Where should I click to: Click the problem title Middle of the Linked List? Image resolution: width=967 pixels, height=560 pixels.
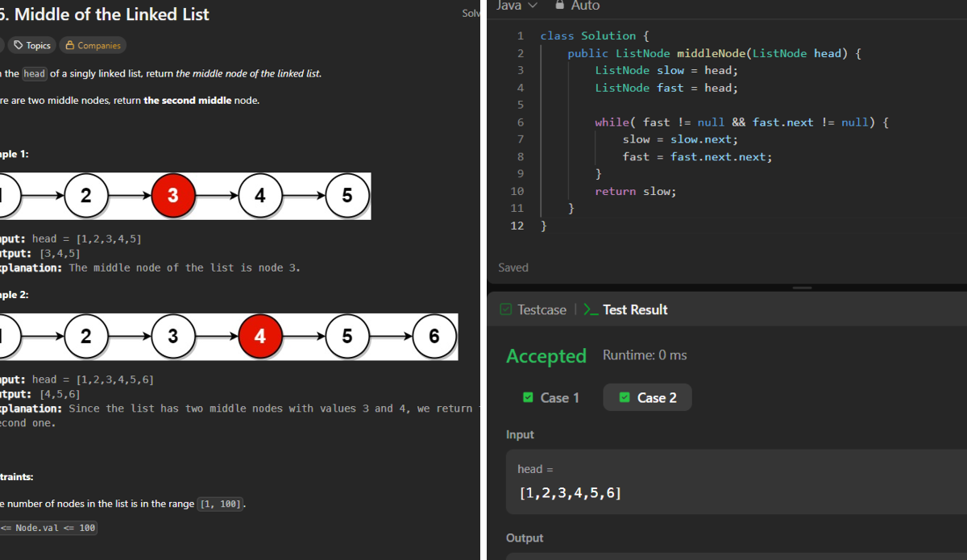coord(112,15)
